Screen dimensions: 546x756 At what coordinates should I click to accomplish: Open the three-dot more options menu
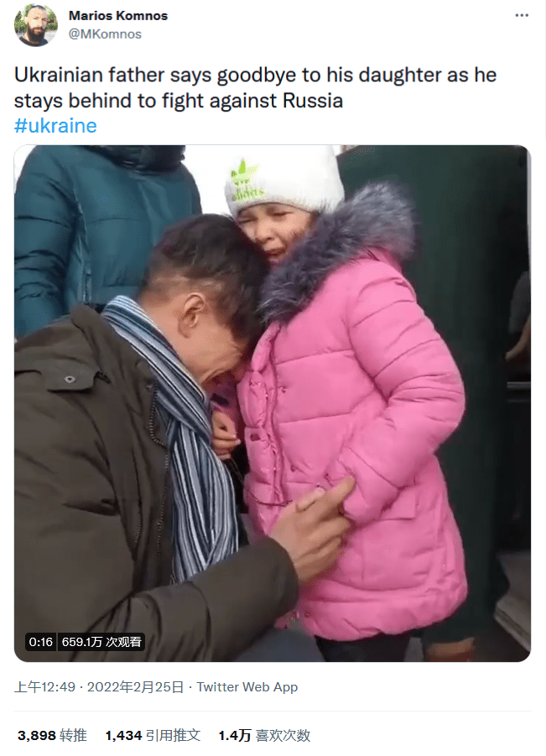(522, 15)
